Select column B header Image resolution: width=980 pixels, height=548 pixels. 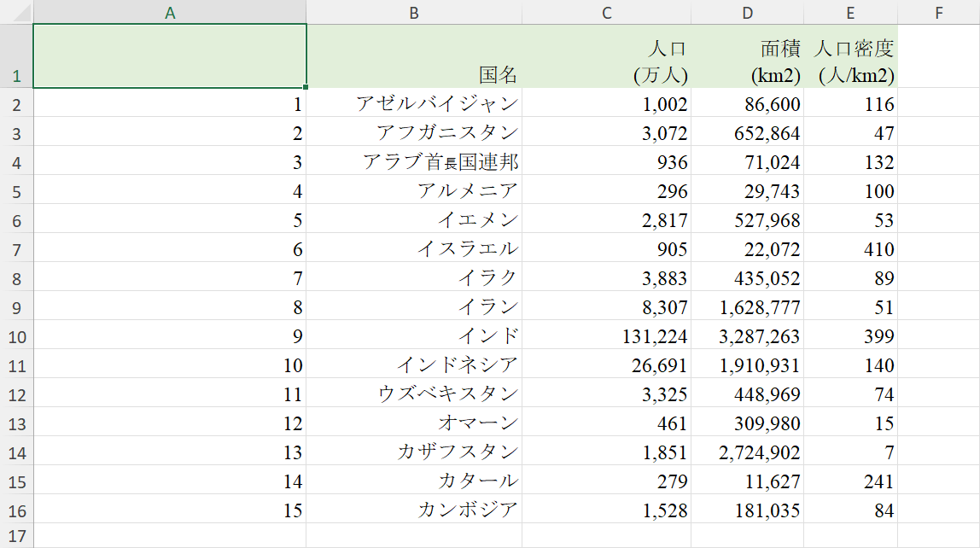(414, 13)
